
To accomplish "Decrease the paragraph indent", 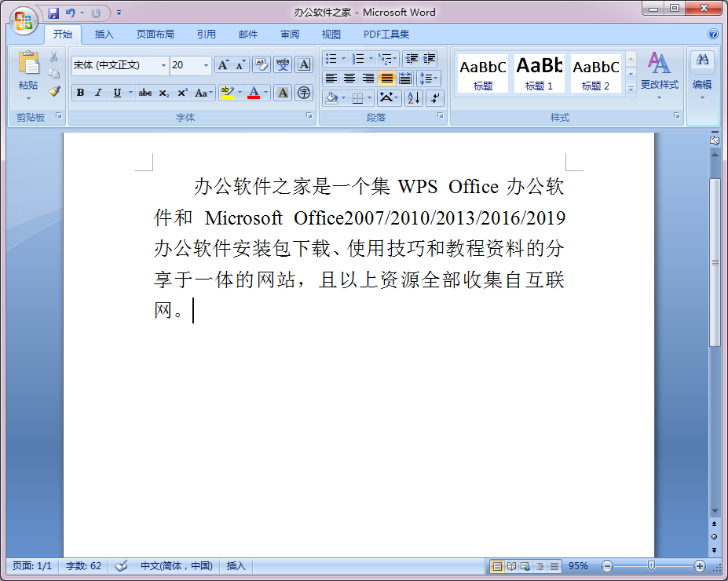I will (x=412, y=58).
